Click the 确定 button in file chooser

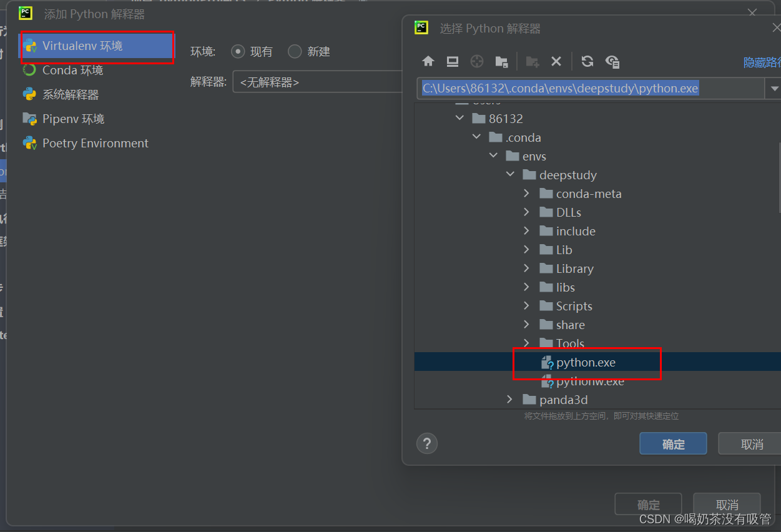(x=673, y=443)
